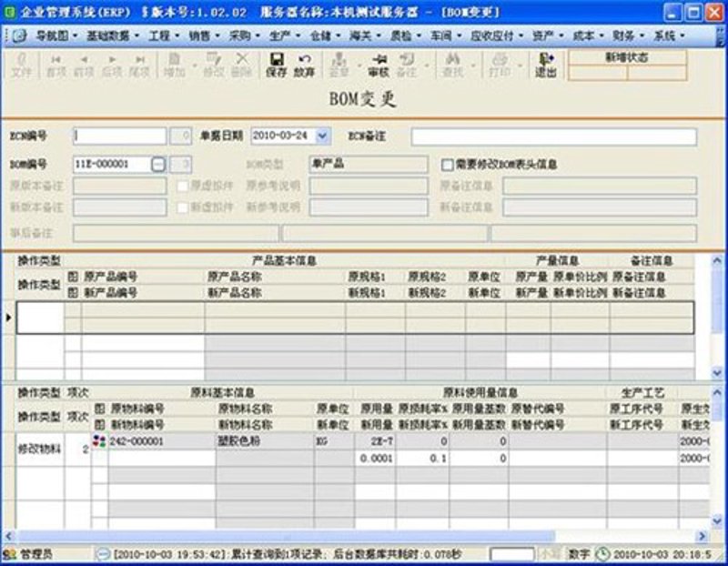Click the colored icon beside 242-000001
Image resolution: width=728 pixels, height=566 pixels.
(x=99, y=440)
